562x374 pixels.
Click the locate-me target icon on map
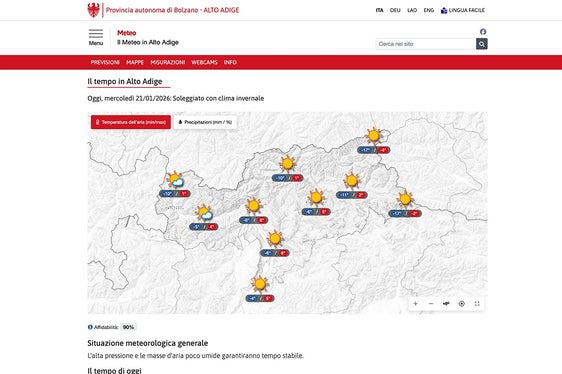point(462,304)
